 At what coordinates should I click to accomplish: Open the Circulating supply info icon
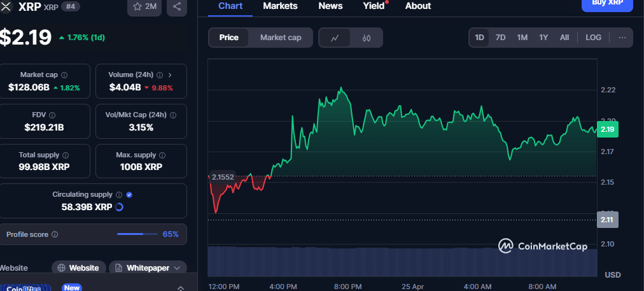[x=119, y=195]
